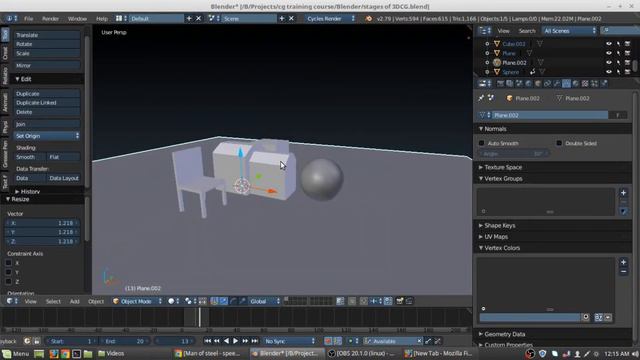Open the Help menu
Viewport: 640px width, 360px height.
pos(102,19)
